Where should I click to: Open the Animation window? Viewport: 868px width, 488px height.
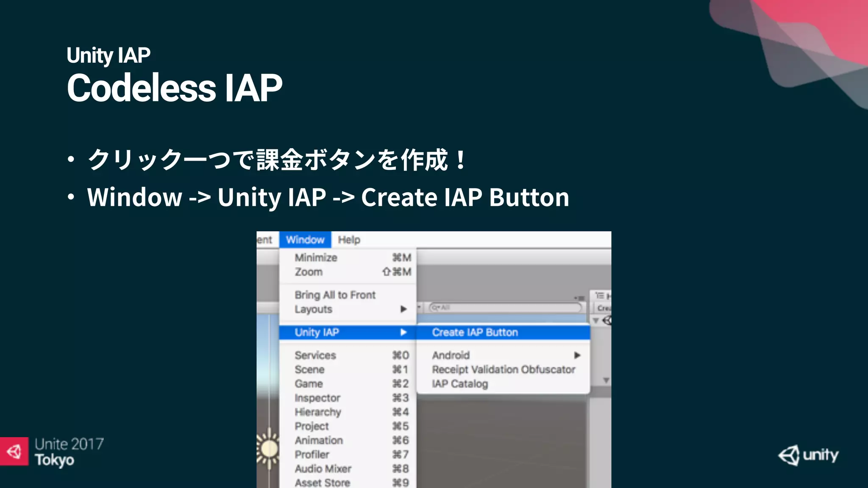(348, 440)
